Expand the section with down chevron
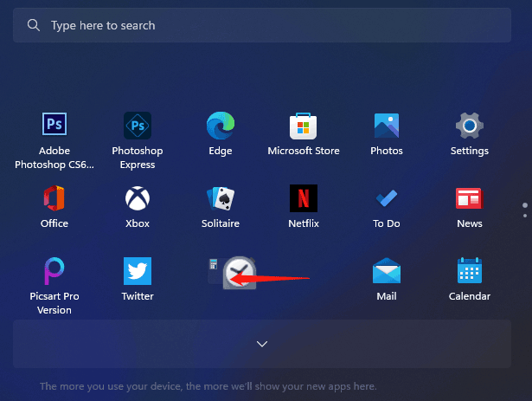Screen dimensions: 532x401 pyautogui.click(x=262, y=344)
